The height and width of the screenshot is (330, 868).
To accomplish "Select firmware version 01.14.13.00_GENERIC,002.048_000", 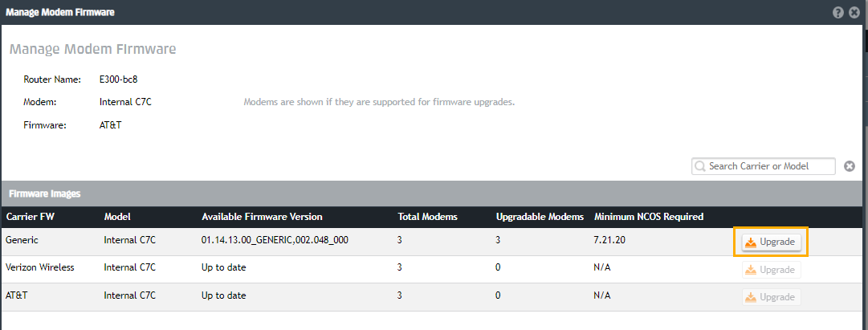I will pos(275,240).
